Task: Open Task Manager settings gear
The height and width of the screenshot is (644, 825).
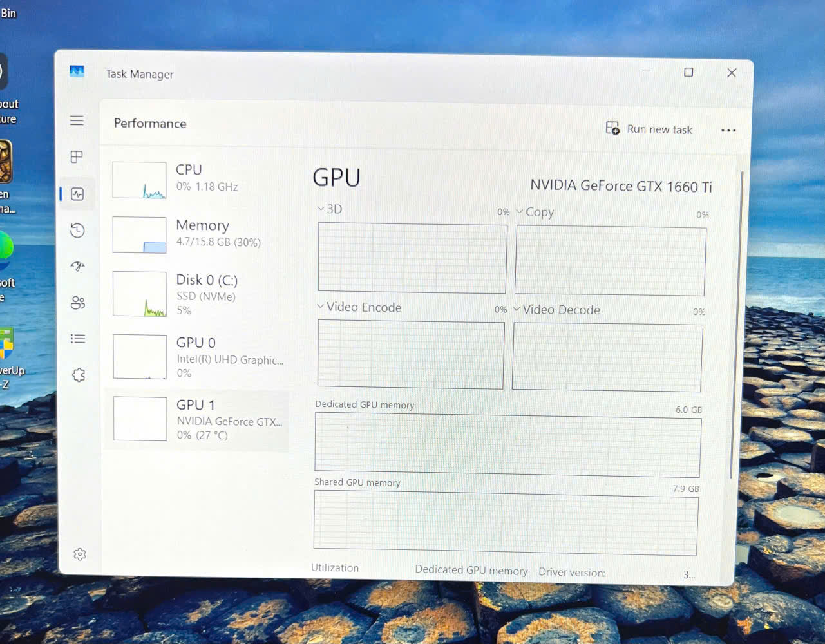Action: (79, 554)
